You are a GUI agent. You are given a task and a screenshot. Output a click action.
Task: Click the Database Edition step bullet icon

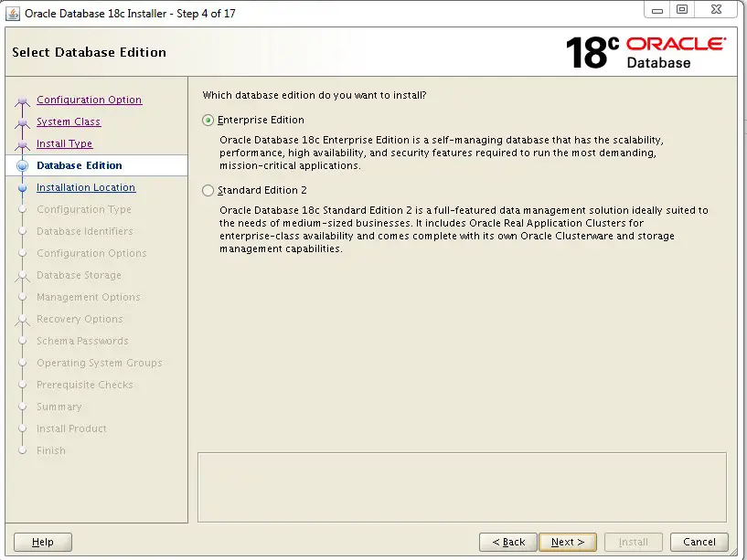22,165
